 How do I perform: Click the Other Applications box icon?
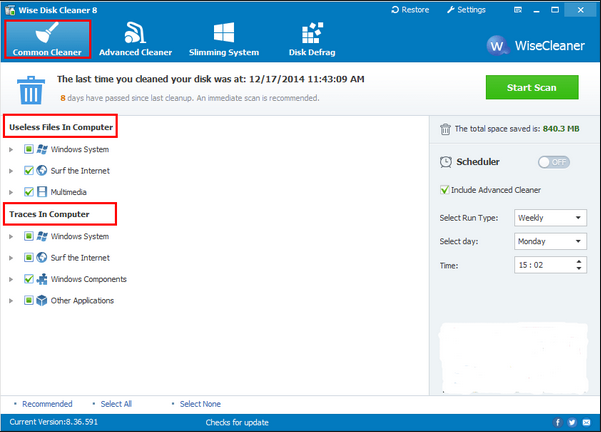42,301
